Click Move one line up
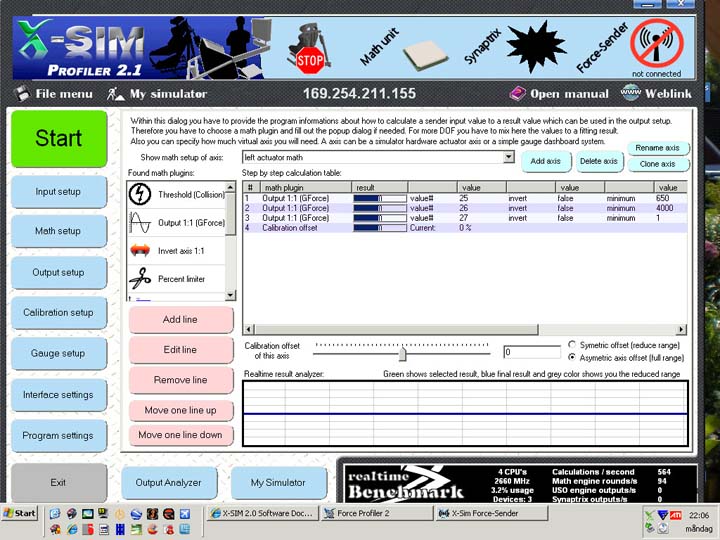The width and height of the screenshot is (720, 540). (181, 411)
